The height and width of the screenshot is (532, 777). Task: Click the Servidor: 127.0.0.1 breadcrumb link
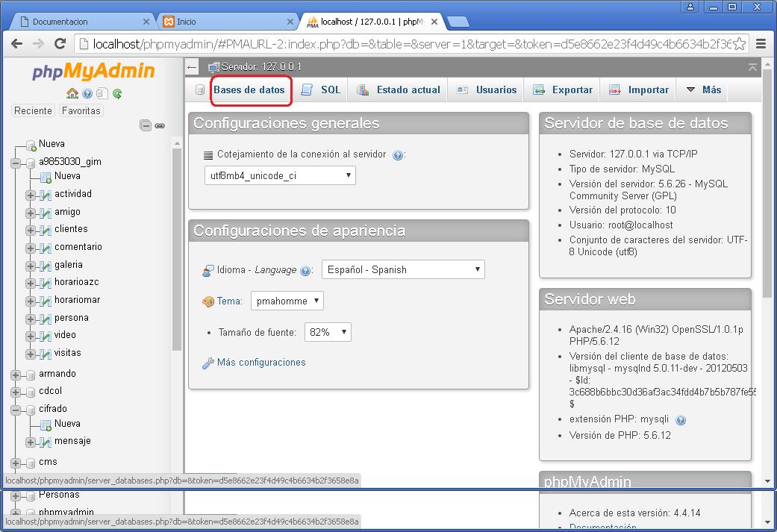click(262, 67)
